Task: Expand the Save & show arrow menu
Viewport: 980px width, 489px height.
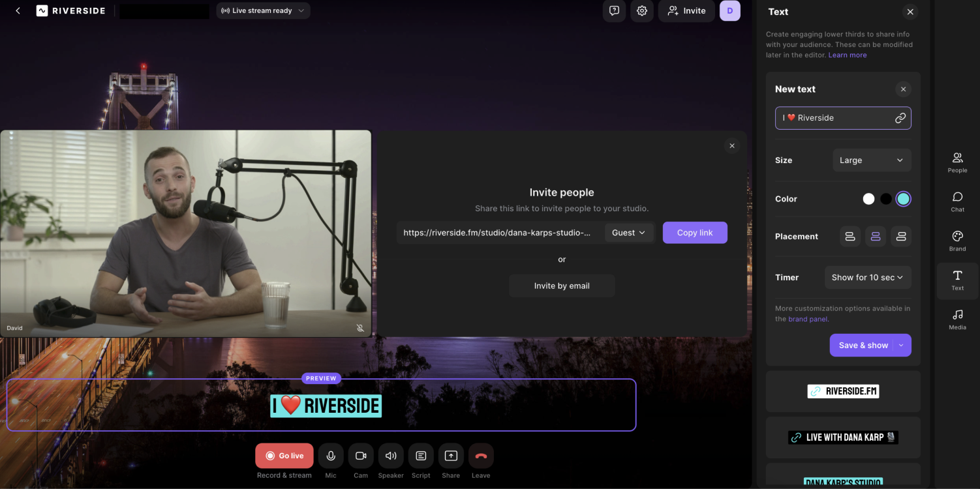Action: coord(901,346)
